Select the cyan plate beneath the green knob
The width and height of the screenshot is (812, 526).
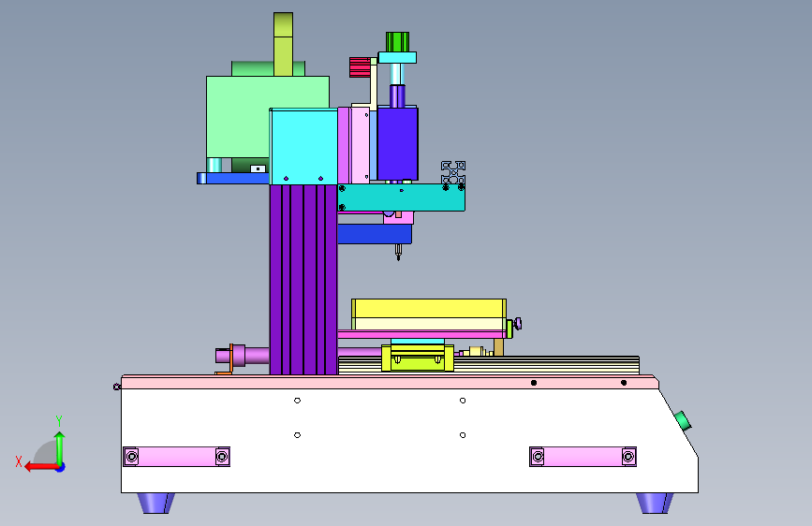coord(397,57)
